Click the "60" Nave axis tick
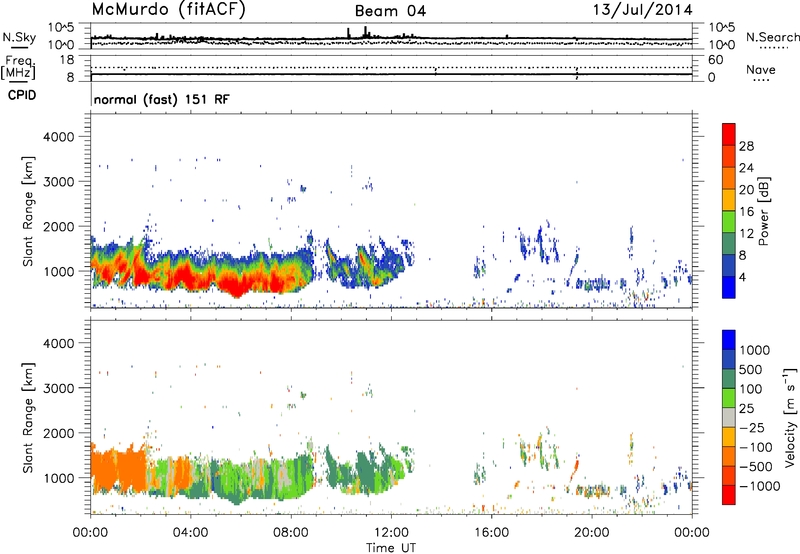The image size is (800, 554). (x=715, y=59)
